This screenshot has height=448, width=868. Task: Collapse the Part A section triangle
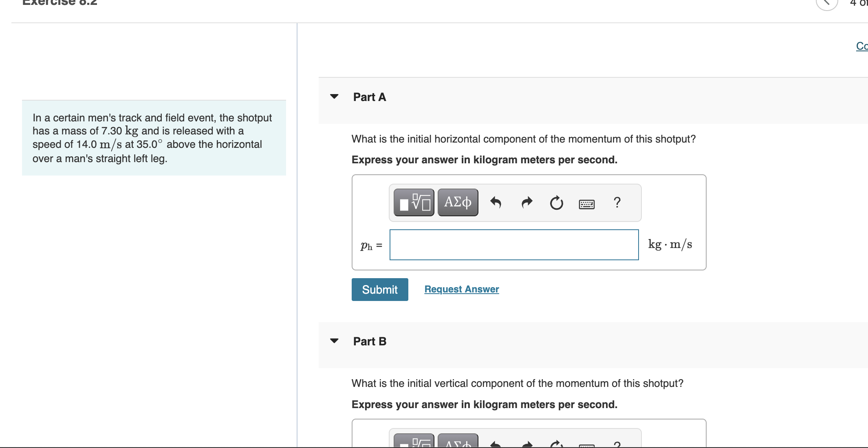point(334,97)
